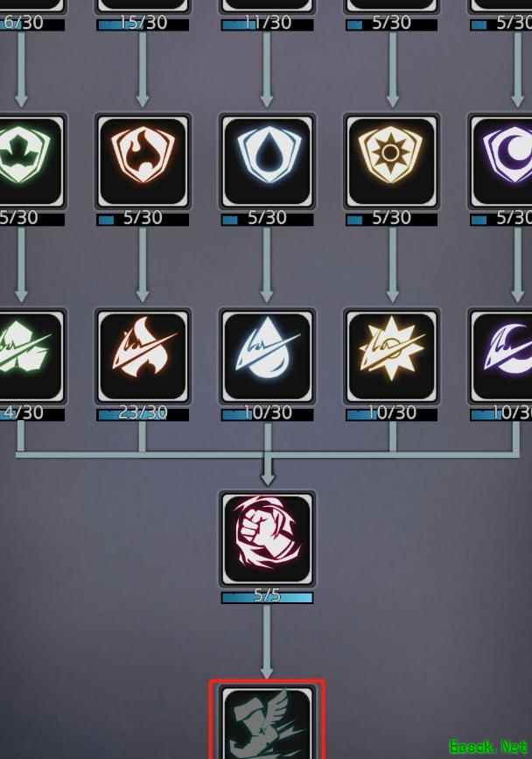Click the 15/30 progress bar at top
Image resolution: width=532 pixels, height=759 pixels.
click(x=143, y=25)
